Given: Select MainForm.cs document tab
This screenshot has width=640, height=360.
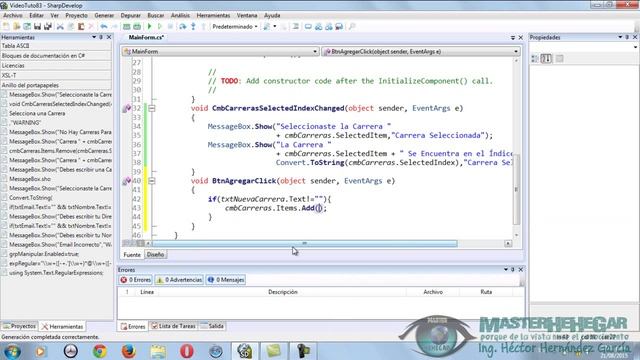Looking at the screenshot, I should [146, 37].
